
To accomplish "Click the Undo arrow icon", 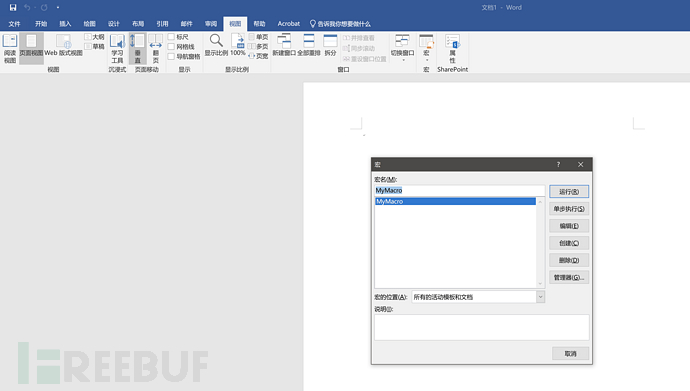I will (x=27, y=7).
